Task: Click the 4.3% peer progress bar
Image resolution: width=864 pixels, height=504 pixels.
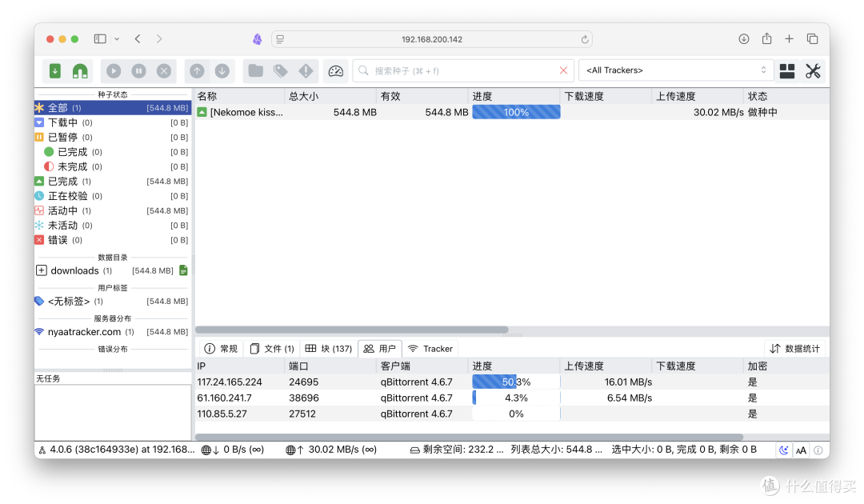Action: 516,398
